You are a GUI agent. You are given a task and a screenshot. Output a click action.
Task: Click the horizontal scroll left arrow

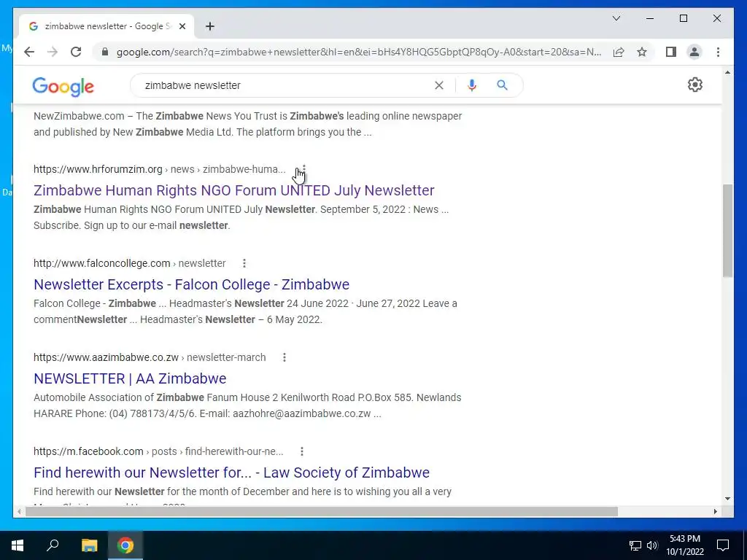(x=18, y=511)
